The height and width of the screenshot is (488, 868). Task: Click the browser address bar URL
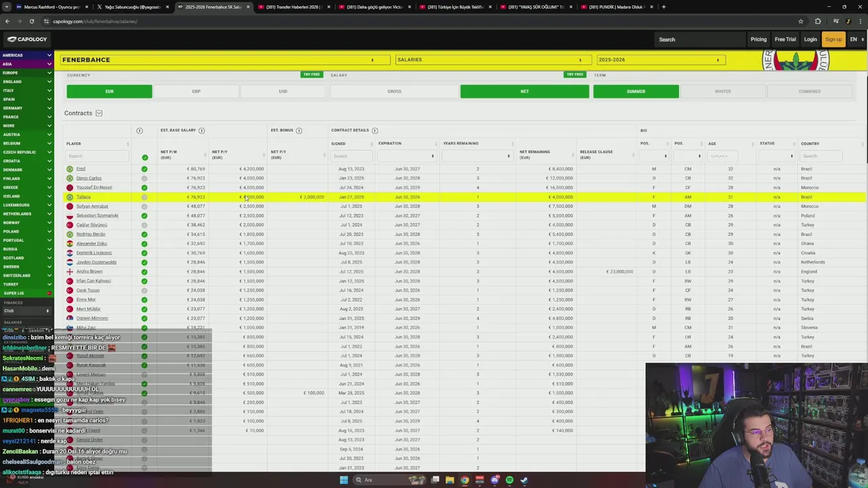[95, 21]
